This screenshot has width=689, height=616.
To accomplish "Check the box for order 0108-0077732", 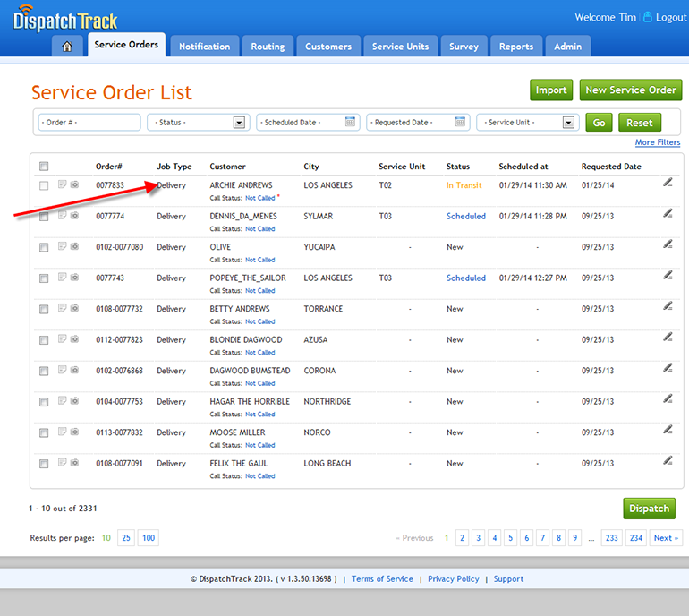I will click(x=44, y=310).
